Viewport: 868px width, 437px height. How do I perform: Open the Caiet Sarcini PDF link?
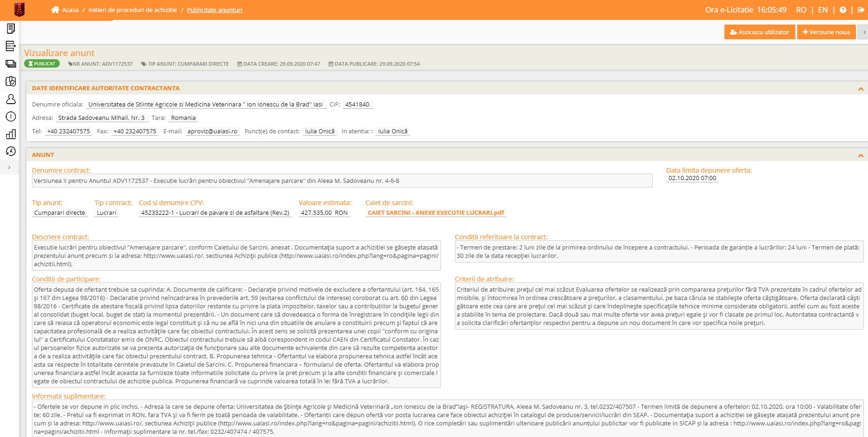click(x=435, y=213)
